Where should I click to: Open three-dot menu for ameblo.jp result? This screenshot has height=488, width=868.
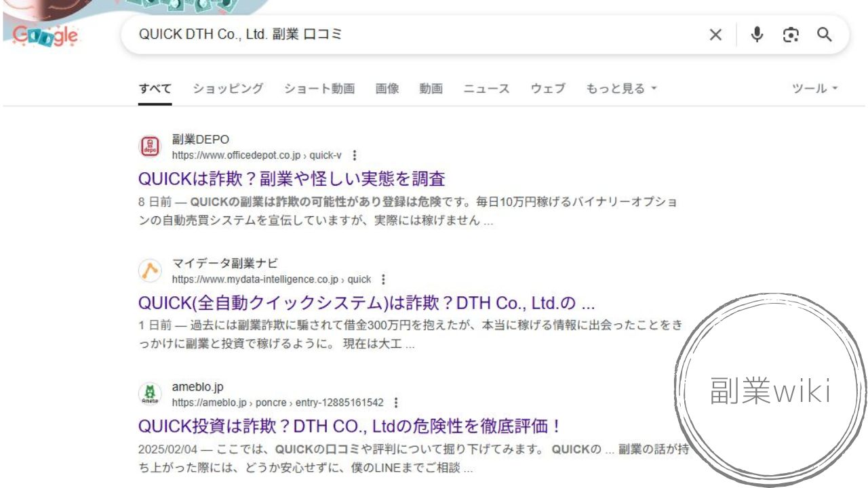point(396,403)
